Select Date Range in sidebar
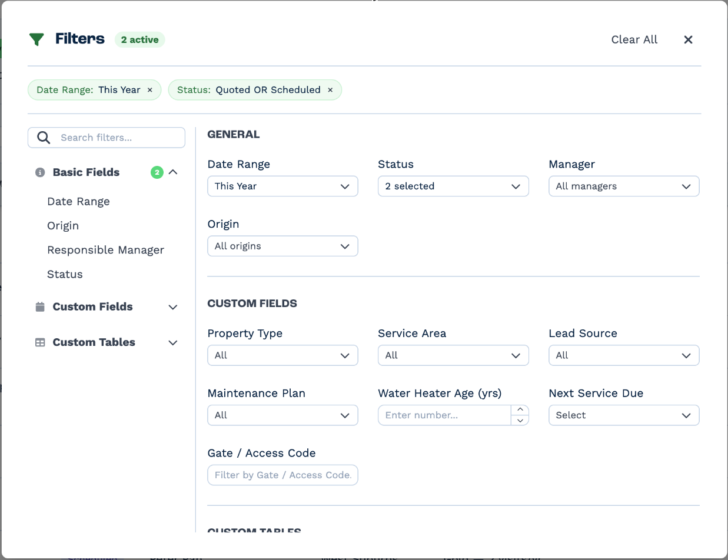Image resolution: width=728 pixels, height=560 pixels. tap(78, 202)
